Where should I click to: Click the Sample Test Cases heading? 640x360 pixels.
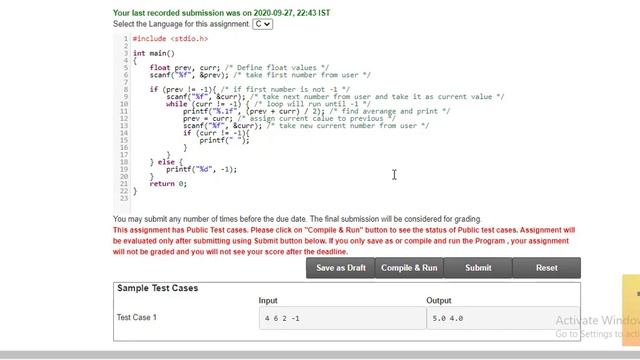coord(158,288)
